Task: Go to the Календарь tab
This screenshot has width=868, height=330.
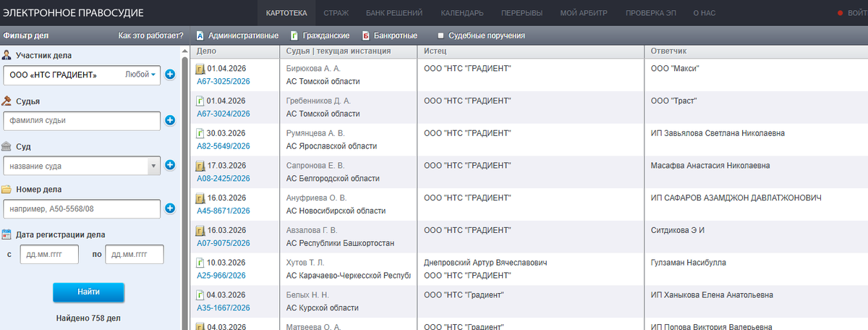Action: tap(461, 13)
